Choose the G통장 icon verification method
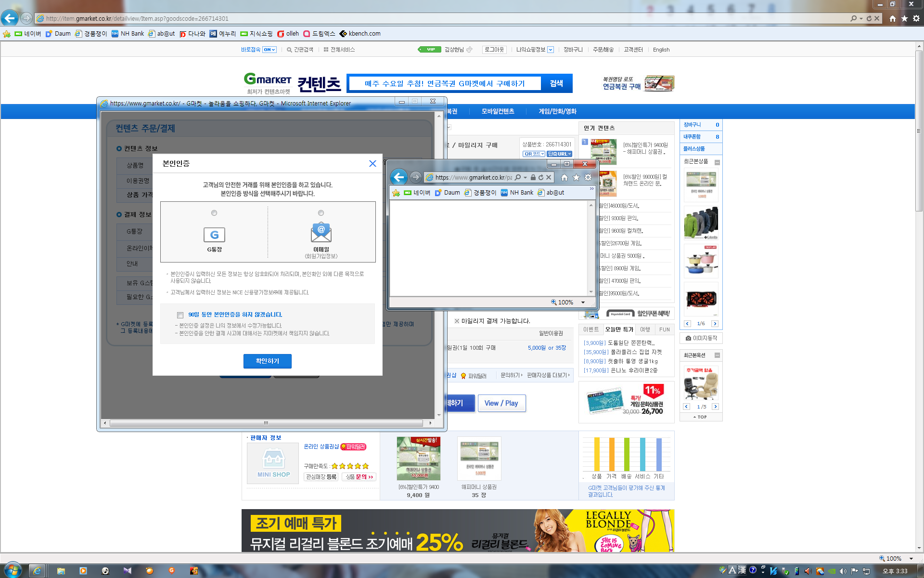Image resolution: width=924 pixels, height=578 pixels. click(215, 235)
